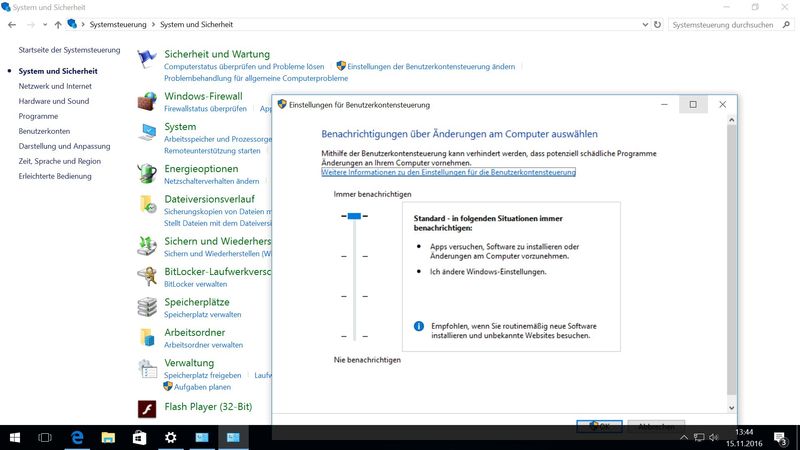Image resolution: width=800 pixels, height=450 pixels.
Task: Click the Energieoptionen battery icon
Action: (x=147, y=175)
